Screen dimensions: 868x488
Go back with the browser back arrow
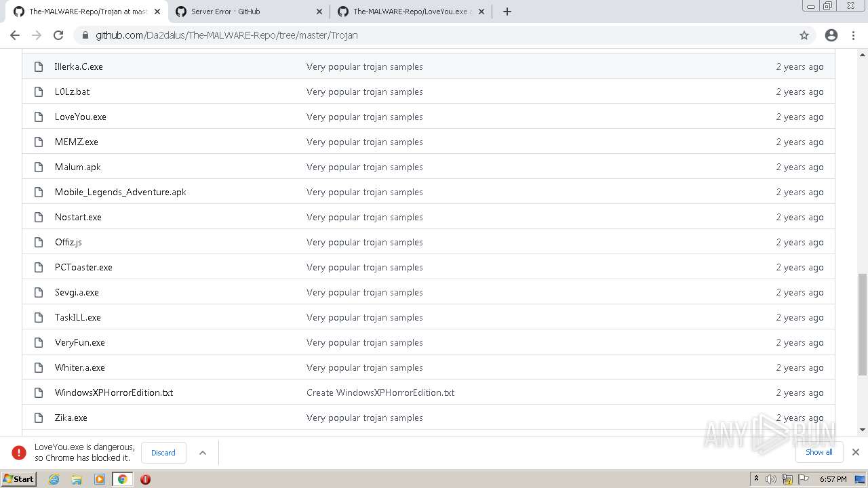[15, 35]
